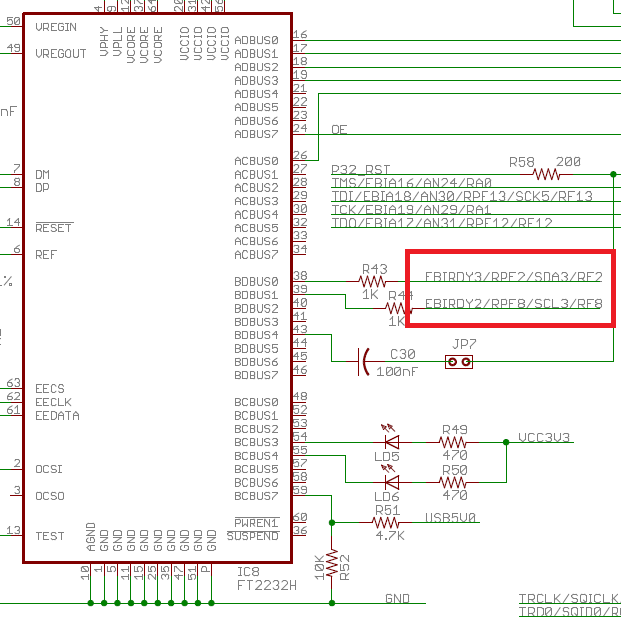Click the VPHY pin label
Screen dimensions: 621x620
pyautogui.click(x=104, y=42)
